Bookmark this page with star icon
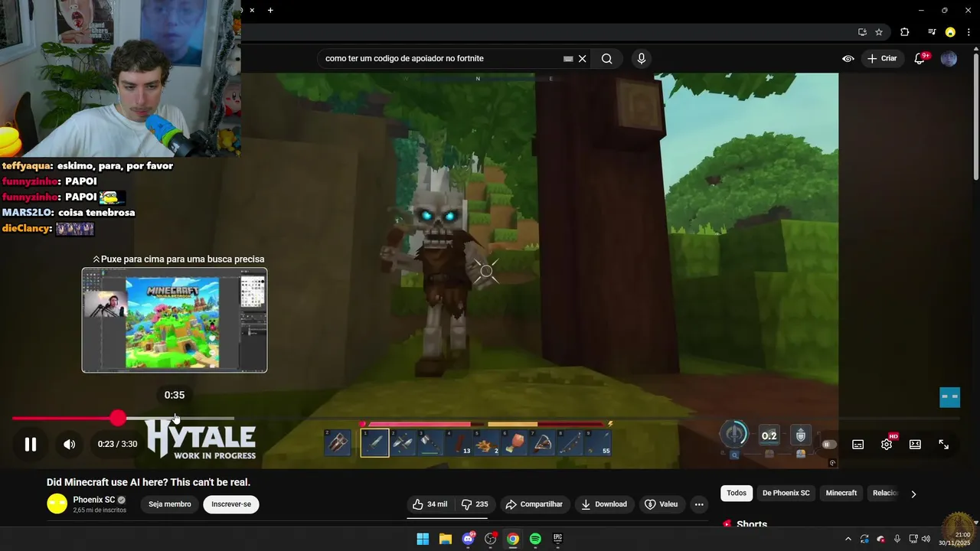 (x=879, y=32)
